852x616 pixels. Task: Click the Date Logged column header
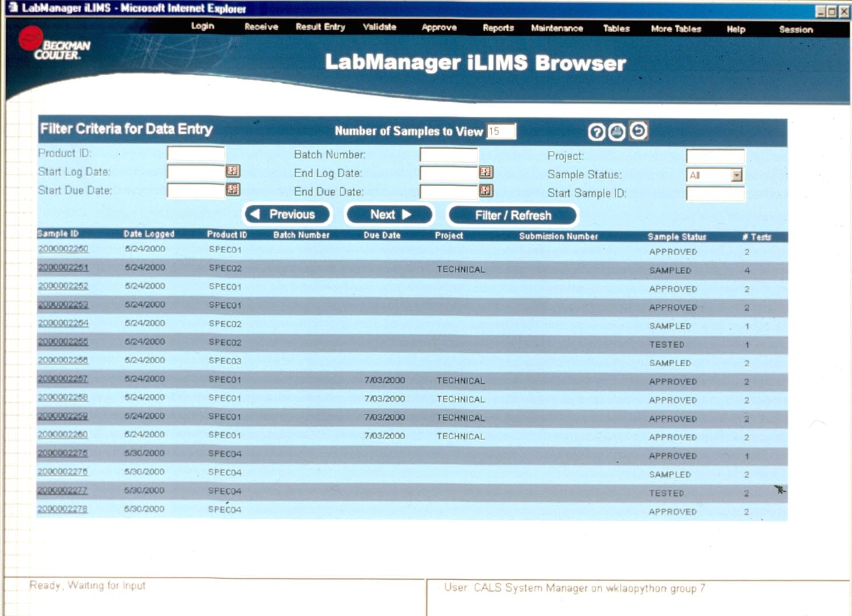pyautogui.click(x=149, y=234)
